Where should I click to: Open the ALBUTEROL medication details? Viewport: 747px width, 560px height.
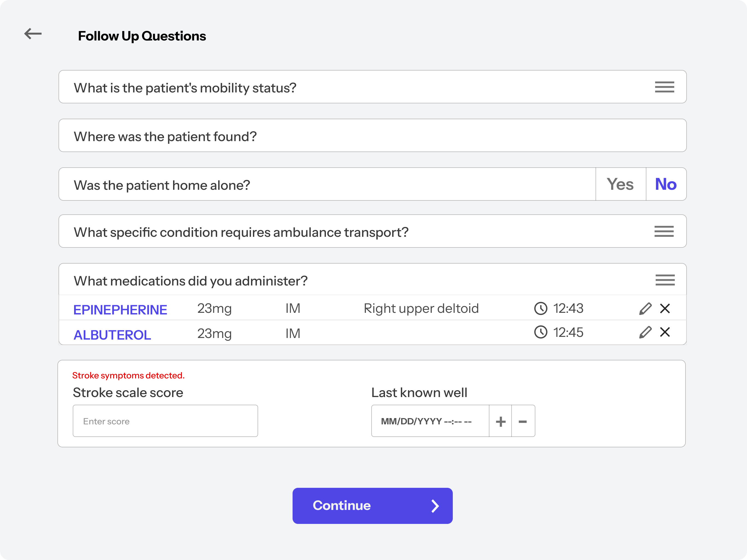click(112, 334)
